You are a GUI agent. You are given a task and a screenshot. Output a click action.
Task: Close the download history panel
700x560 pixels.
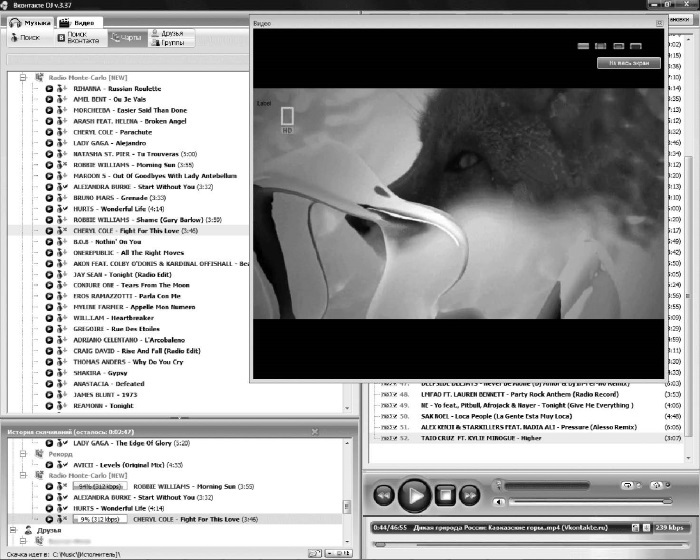(315, 431)
